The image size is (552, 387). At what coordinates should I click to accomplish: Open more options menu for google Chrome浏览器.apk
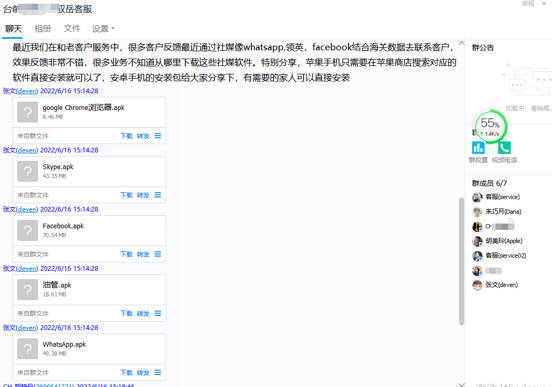[158, 136]
